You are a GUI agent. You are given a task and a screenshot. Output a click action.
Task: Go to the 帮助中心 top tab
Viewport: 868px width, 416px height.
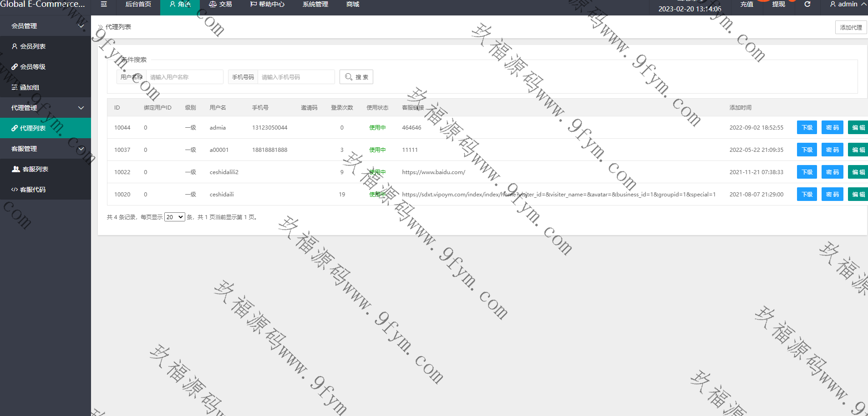[x=267, y=5]
